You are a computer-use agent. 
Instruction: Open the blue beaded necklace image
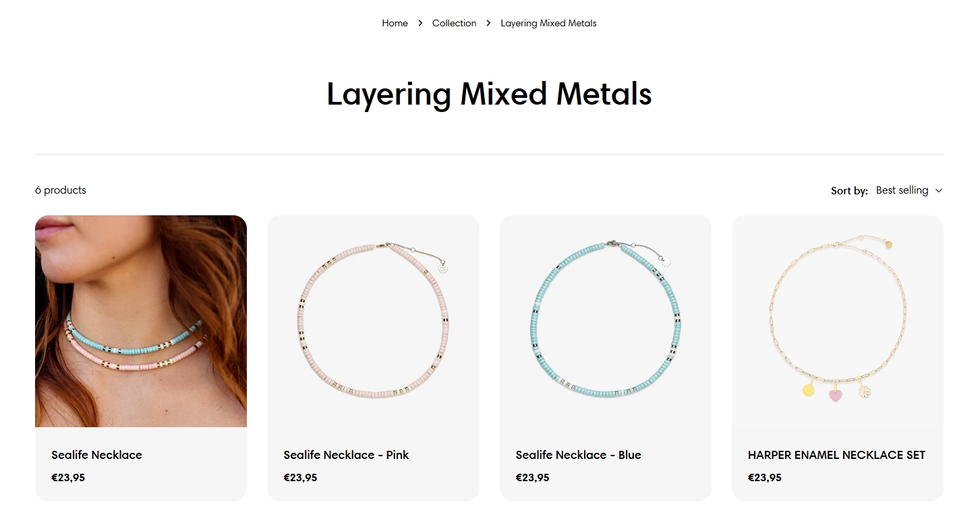coord(605,321)
